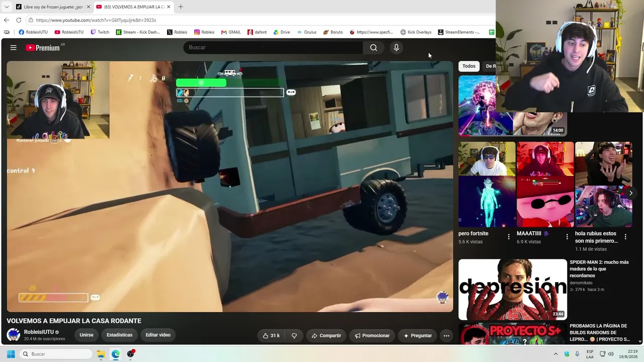Open the SPIDER-MAN 2: mucho más madura title
644x362 pixels.
pyautogui.click(x=599, y=269)
